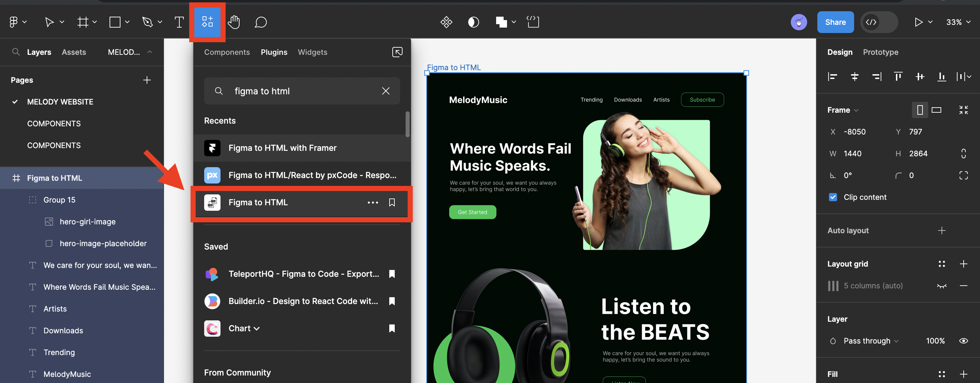
Task: Select the Frame tool
Action: coord(83,22)
